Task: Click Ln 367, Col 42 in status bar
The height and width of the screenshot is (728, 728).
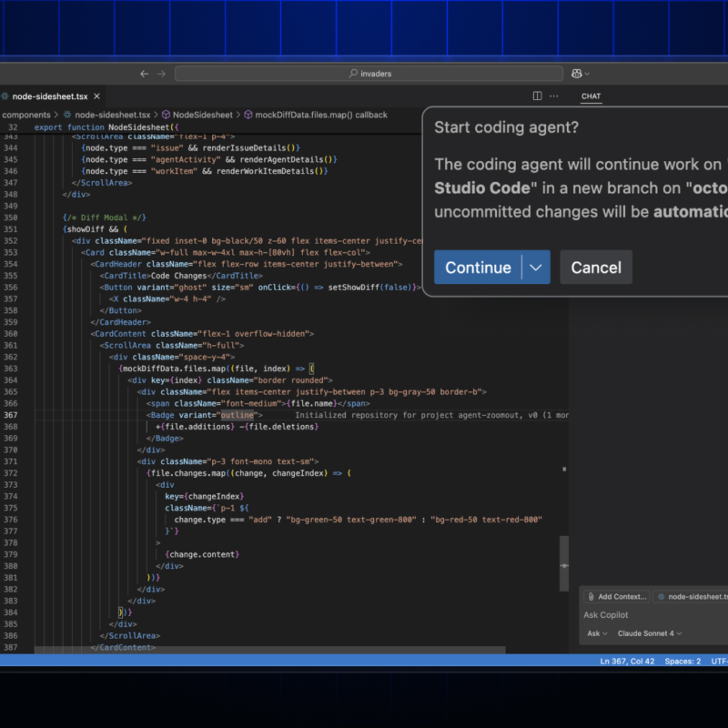Action: tap(627, 662)
